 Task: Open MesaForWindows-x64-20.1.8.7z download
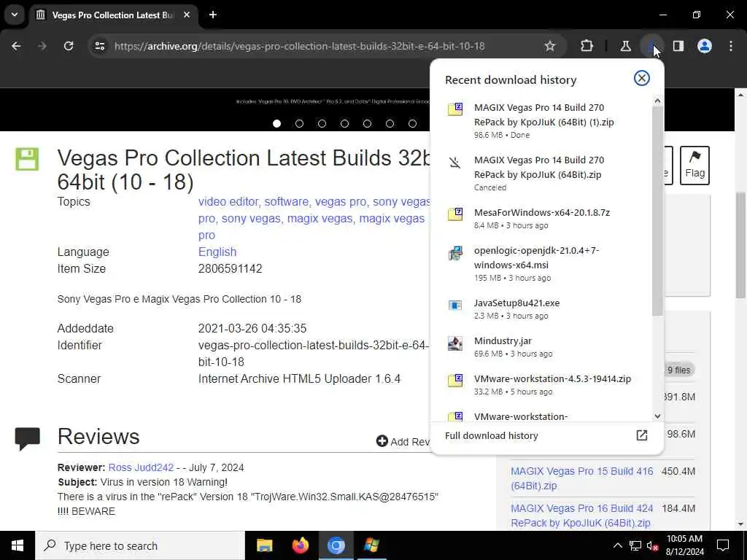[x=541, y=218]
